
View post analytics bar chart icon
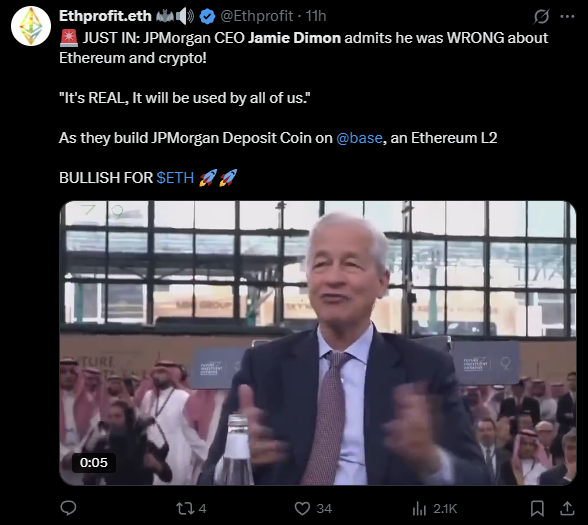coord(419,509)
